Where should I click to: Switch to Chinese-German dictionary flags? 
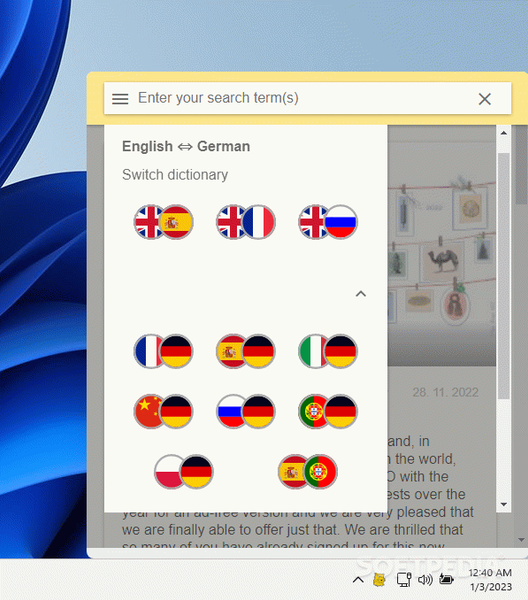point(163,411)
